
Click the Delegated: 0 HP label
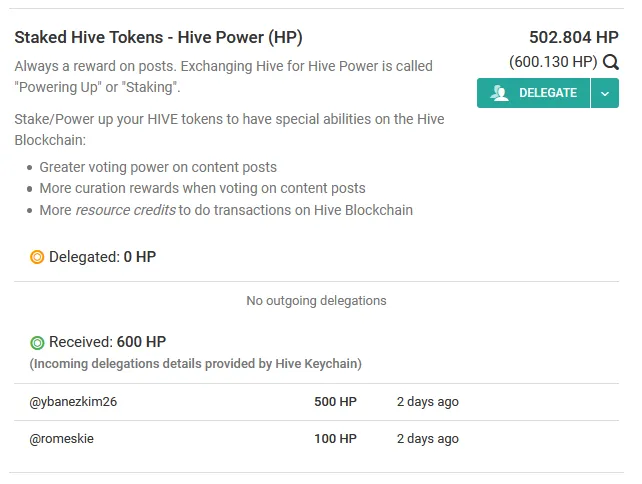click(x=102, y=257)
